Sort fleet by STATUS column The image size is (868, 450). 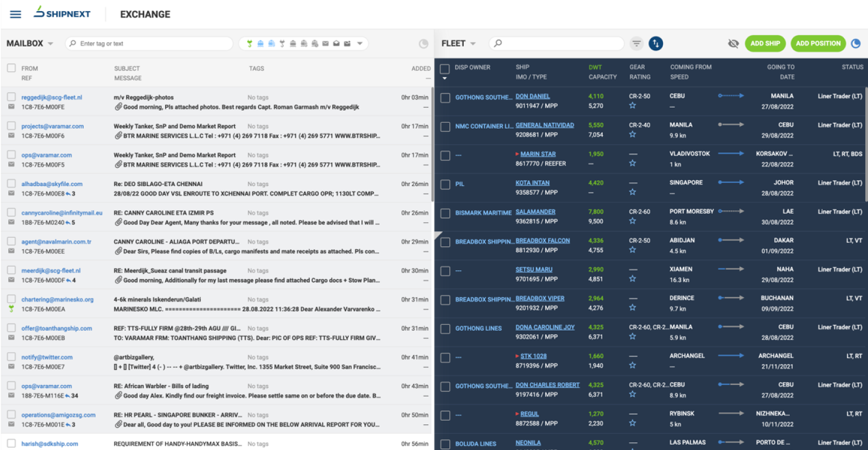click(853, 67)
